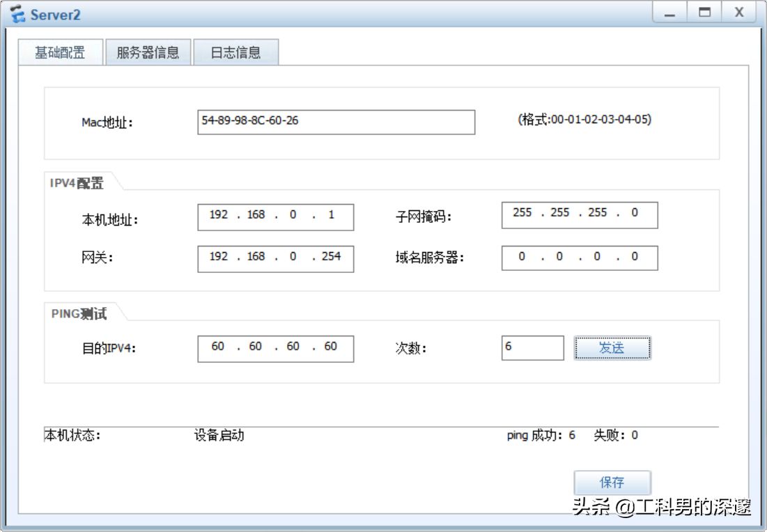
Task: Click the Server2 window title text
Action: pyautogui.click(x=55, y=15)
